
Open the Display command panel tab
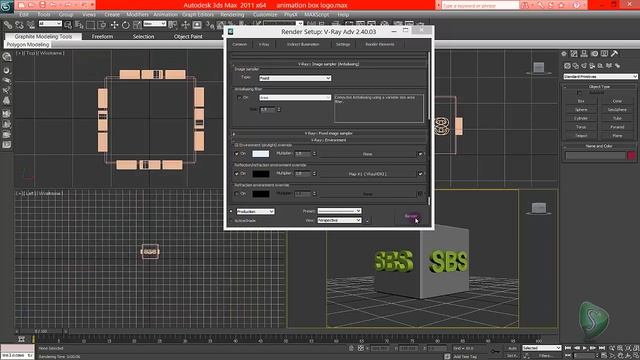tap(604, 53)
